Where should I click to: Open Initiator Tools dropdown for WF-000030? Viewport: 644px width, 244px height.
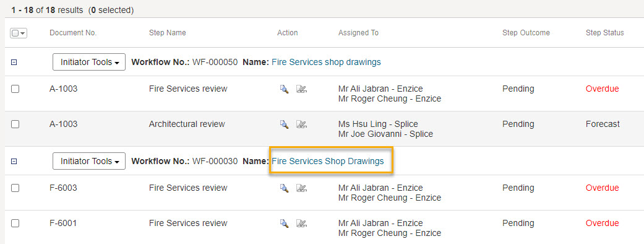[89, 161]
